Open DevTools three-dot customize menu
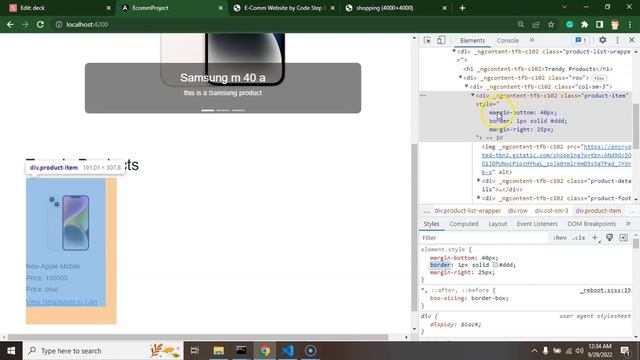Image resolution: width=640 pixels, height=360 pixels. (x=617, y=40)
